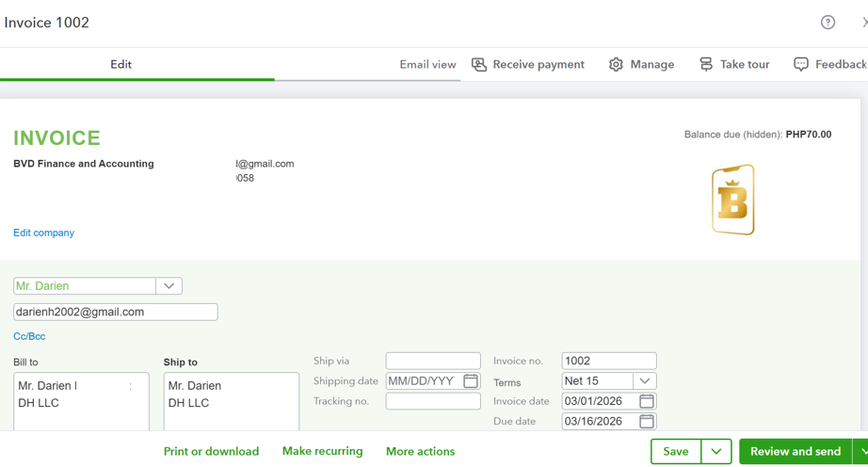Expand the Review and send dropdown arrow
868x467 pixels.
click(862, 452)
